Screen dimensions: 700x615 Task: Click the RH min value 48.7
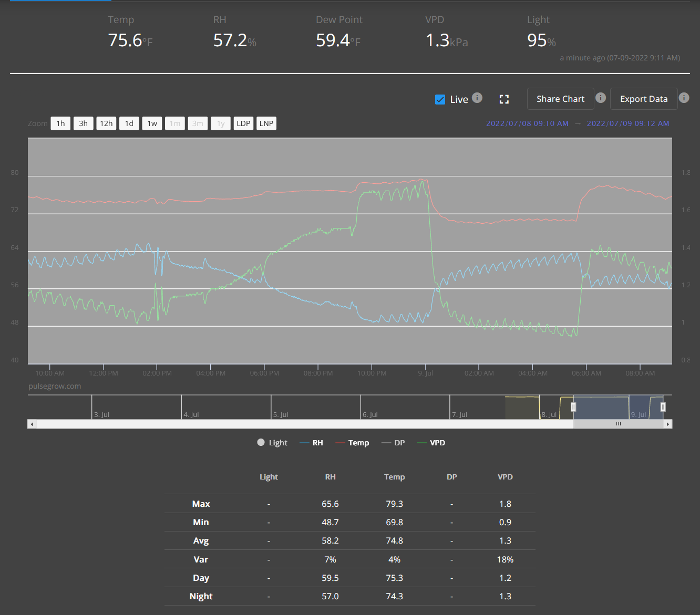tap(330, 522)
